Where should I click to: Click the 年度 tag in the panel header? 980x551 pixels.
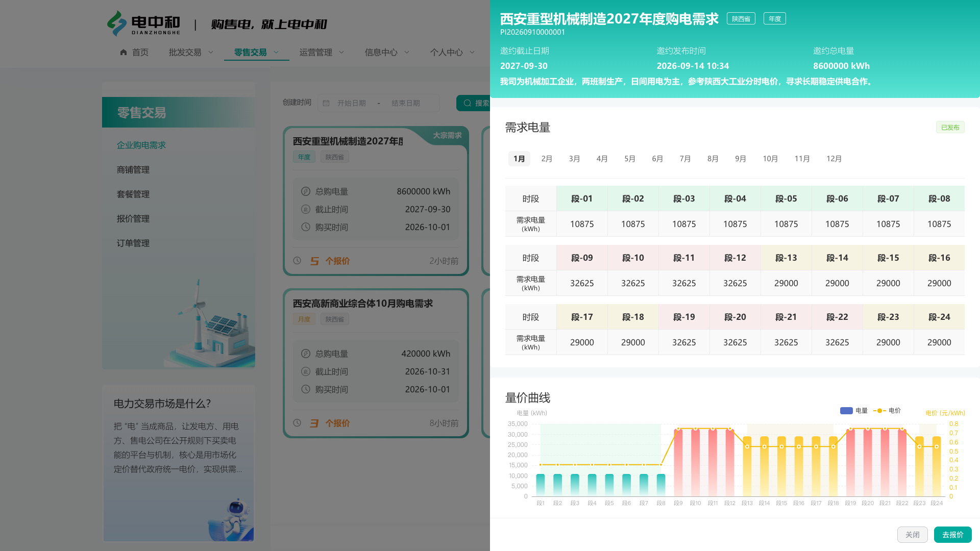pyautogui.click(x=774, y=19)
